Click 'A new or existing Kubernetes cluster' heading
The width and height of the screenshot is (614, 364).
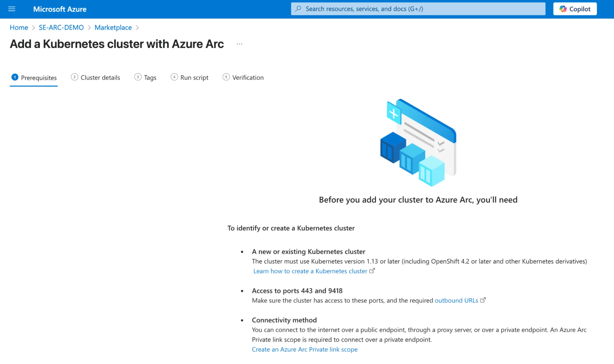click(308, 252)
